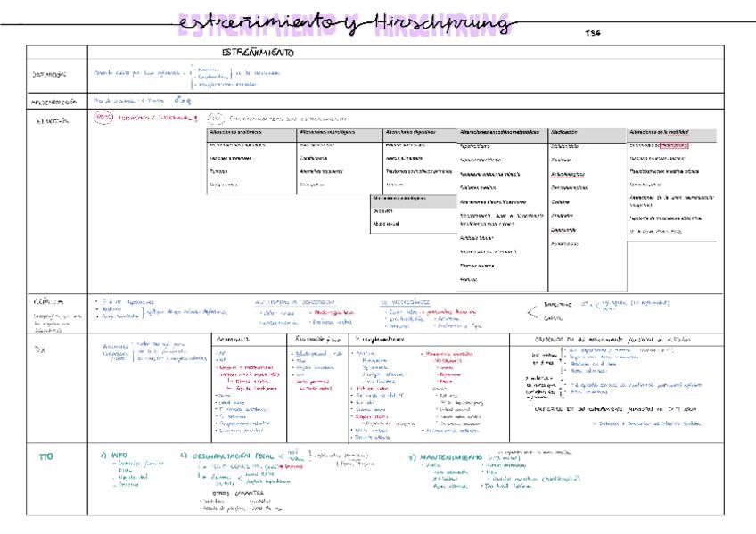Click the red-boxed 'Hirschsprung' word
756x534 pixels.
674,145
